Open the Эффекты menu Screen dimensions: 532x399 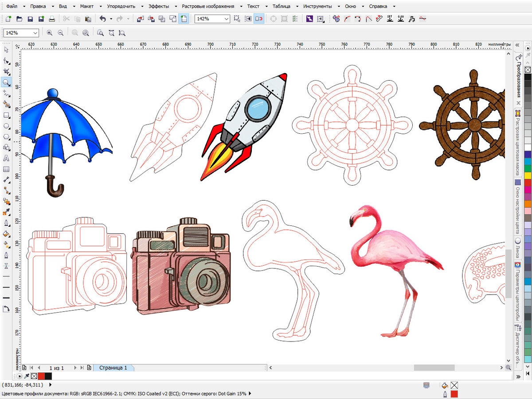click(158, 6)
